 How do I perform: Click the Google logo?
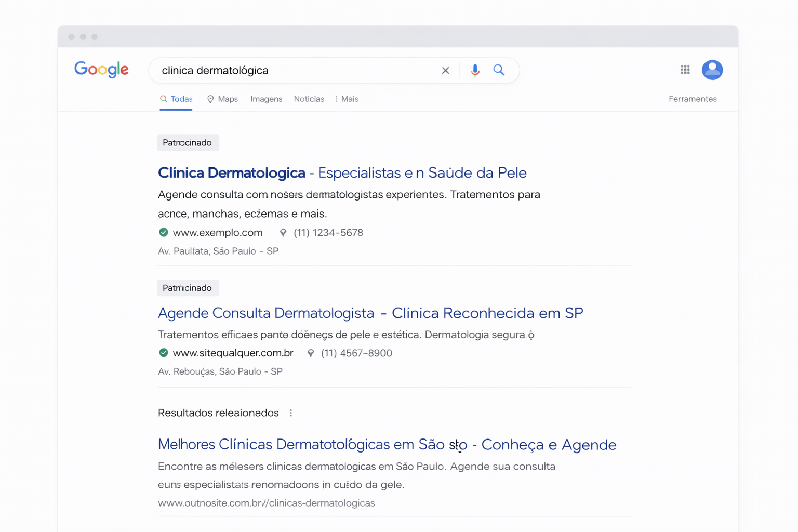coord(101,70)
